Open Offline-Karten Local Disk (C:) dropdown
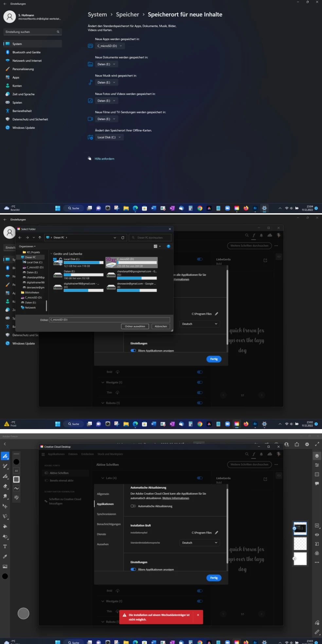322x644 pixels. [x=109, y=137]
